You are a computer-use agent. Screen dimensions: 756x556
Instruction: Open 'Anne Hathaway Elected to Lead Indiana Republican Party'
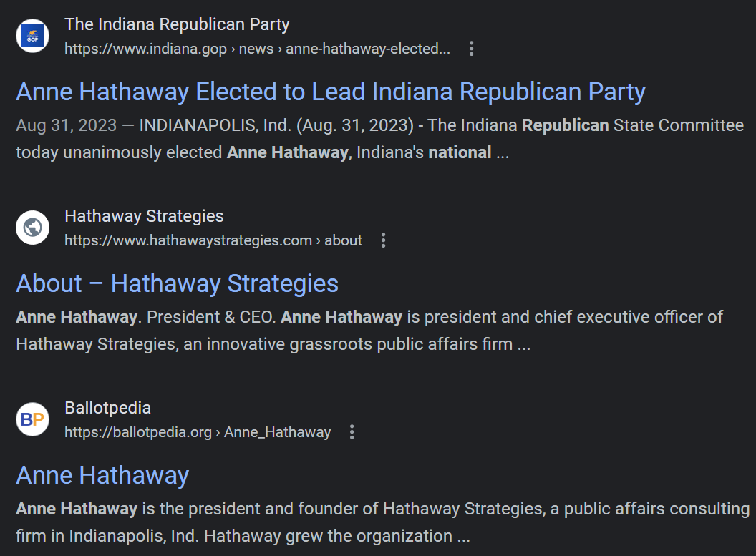[331, 92]
